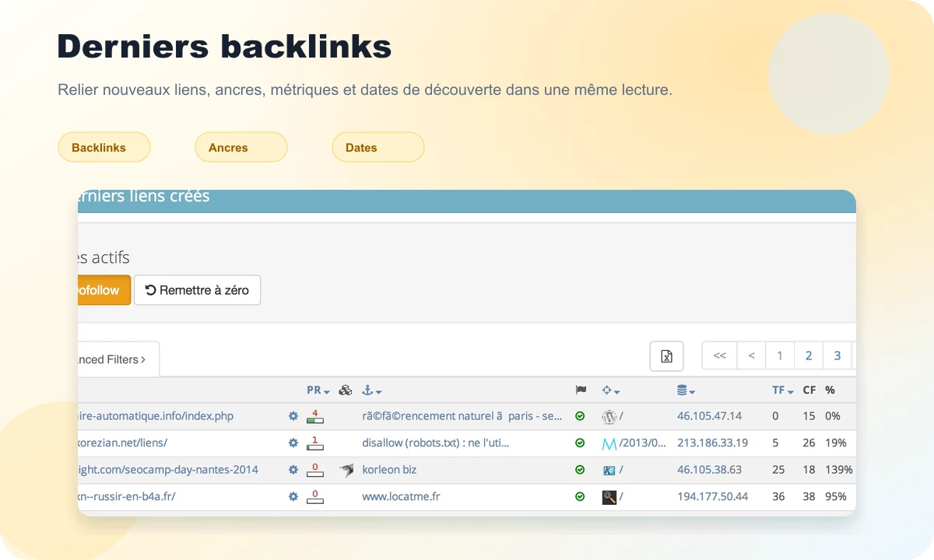Click the Remettre à zéro button
This screenshot has height=560, width=934.
point(197,290)
